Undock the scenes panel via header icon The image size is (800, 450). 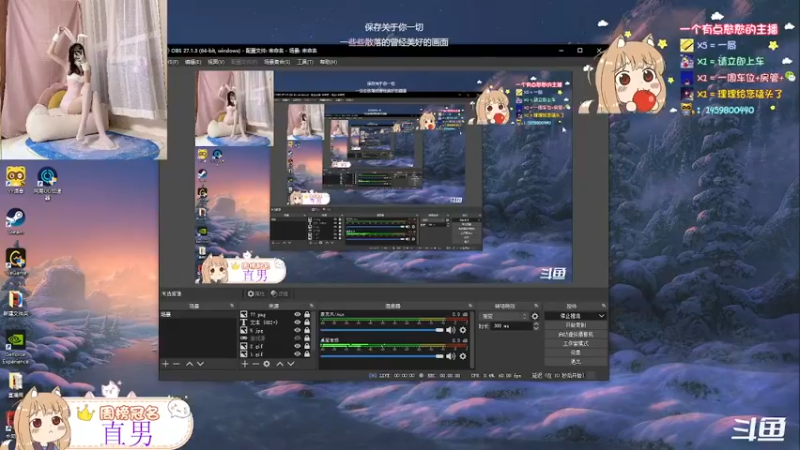(232, 306)
